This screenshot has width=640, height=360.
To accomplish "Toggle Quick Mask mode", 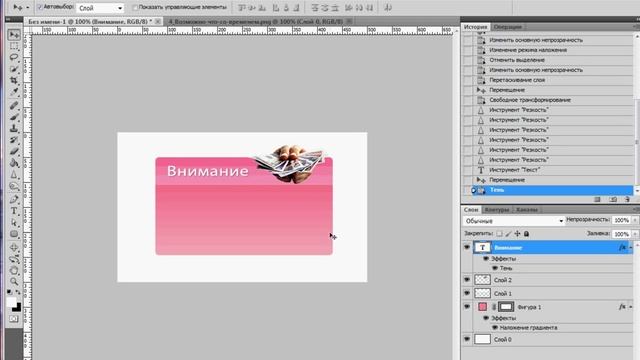I will (x=14, y=319).
